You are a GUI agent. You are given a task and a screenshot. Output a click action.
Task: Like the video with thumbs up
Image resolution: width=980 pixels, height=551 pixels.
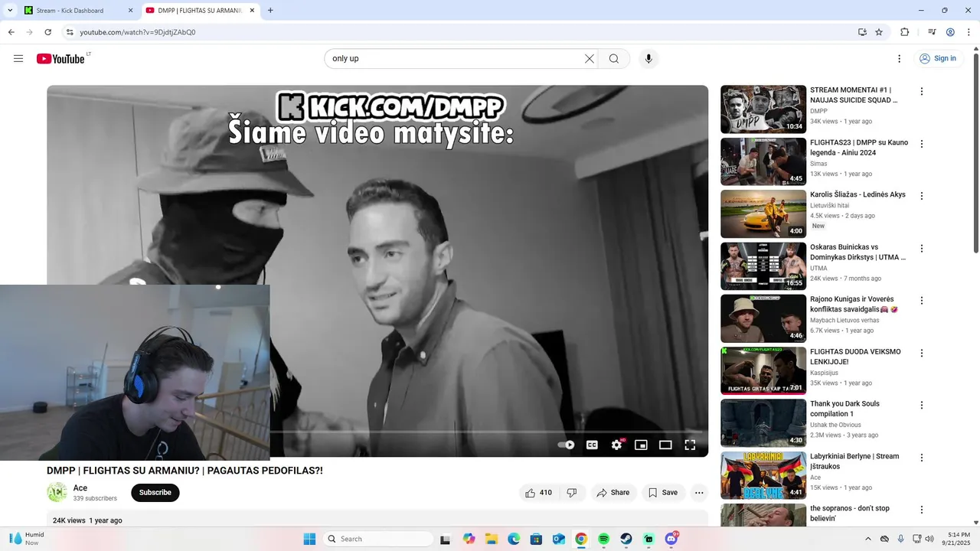point(537,493)
